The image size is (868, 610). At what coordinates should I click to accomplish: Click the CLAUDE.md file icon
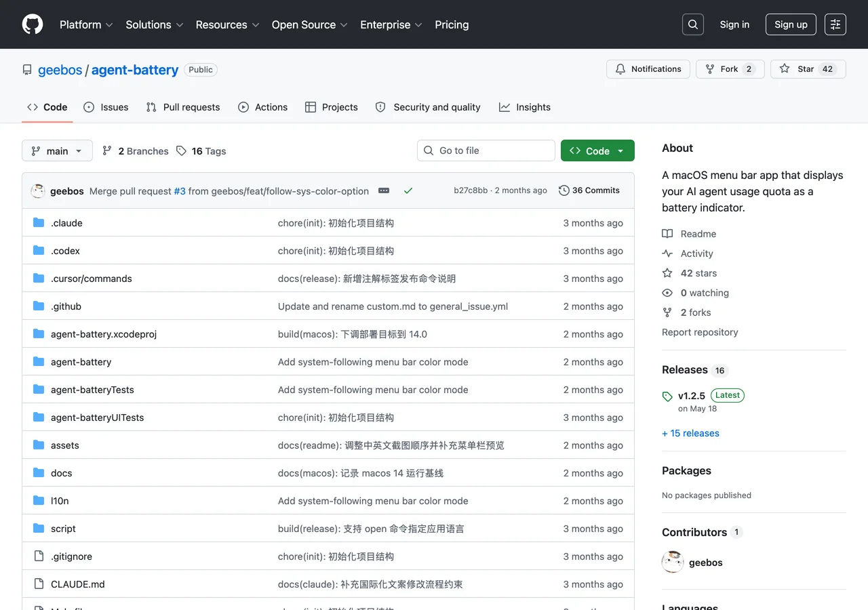39,584
